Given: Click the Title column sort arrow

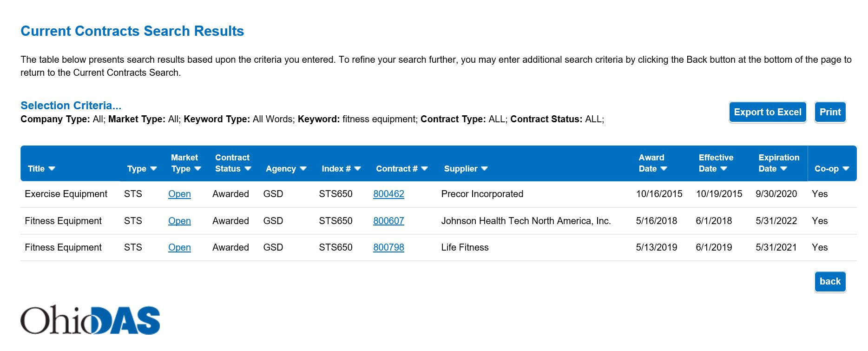Looking at the screenshot, I should 52,169.
